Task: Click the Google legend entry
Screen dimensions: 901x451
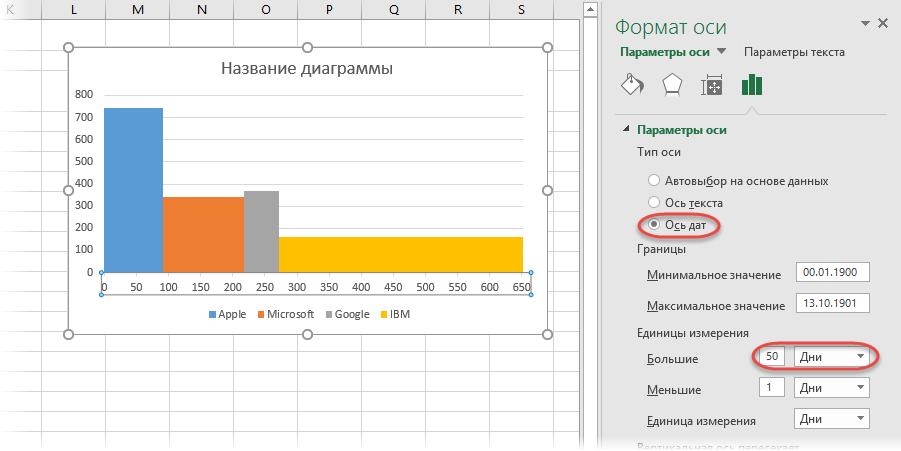Action: click(x=348, y=314)
